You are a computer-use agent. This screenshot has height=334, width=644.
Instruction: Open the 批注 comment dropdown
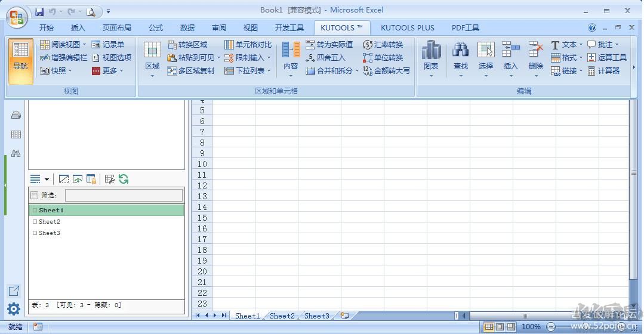click(602, 44)
